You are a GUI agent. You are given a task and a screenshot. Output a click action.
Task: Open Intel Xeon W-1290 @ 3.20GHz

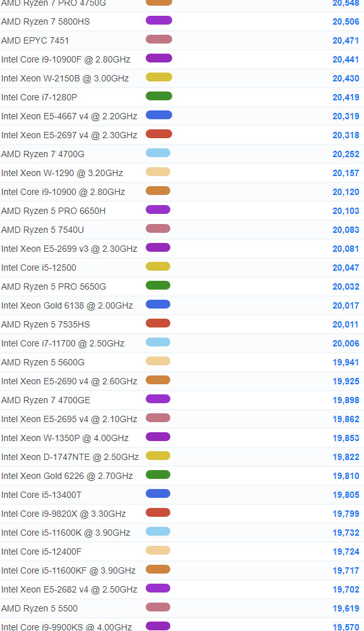(x=62, y=173)
